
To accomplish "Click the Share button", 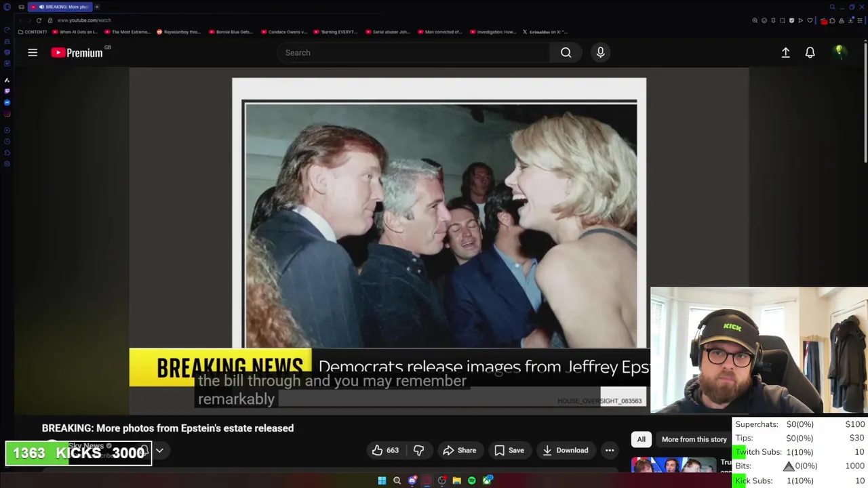I will [x=459, y=450].
